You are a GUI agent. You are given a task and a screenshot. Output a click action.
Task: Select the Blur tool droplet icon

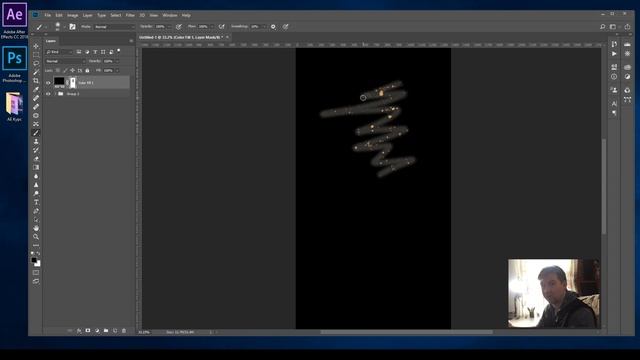click(x=36, y=176)
